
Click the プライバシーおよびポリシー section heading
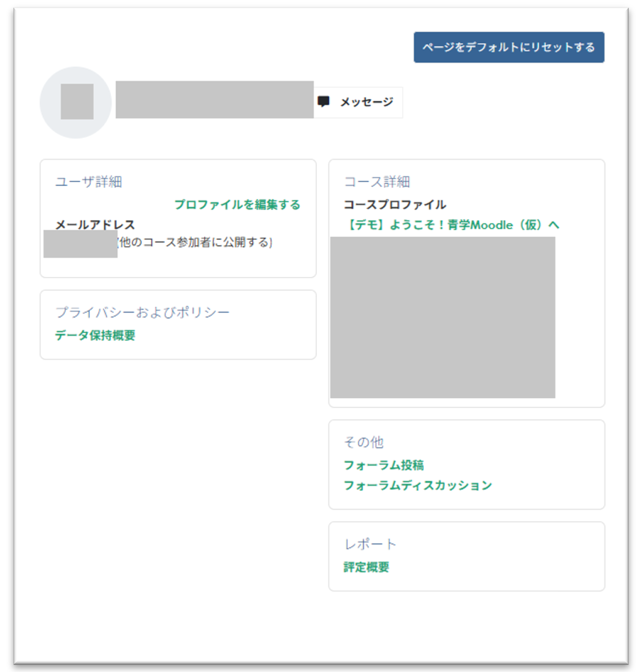[143, 312]
